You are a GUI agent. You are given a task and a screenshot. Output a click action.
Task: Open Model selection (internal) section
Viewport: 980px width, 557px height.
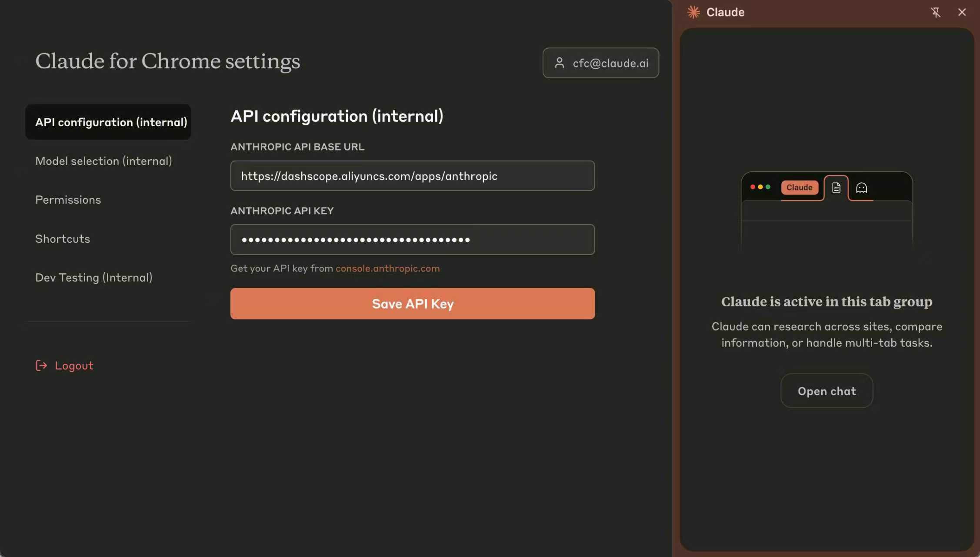pos(103,161)
